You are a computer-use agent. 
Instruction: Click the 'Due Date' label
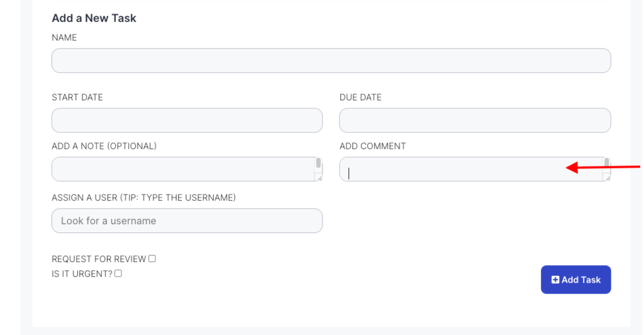(x=360, y=98)
